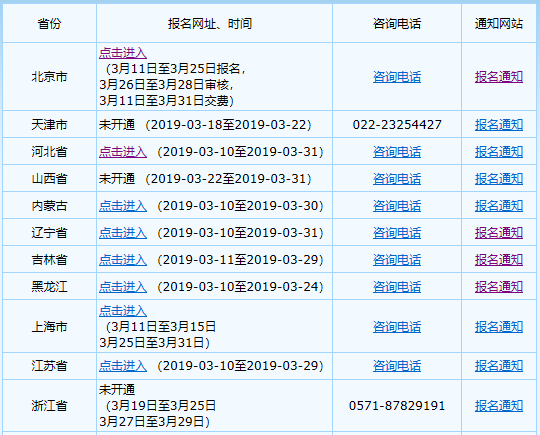Click Jilin's 2019-03-11至2019-03-29 date range

(240, 260)
